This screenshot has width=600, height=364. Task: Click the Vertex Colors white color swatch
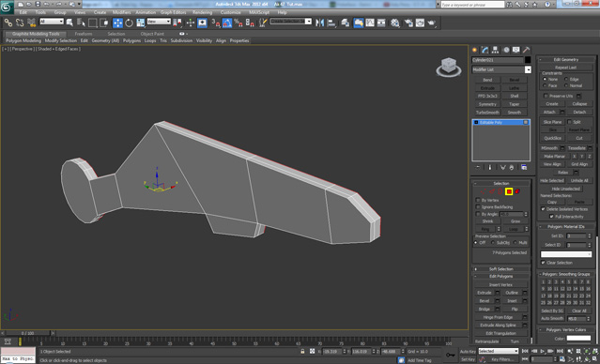[578, 338]
